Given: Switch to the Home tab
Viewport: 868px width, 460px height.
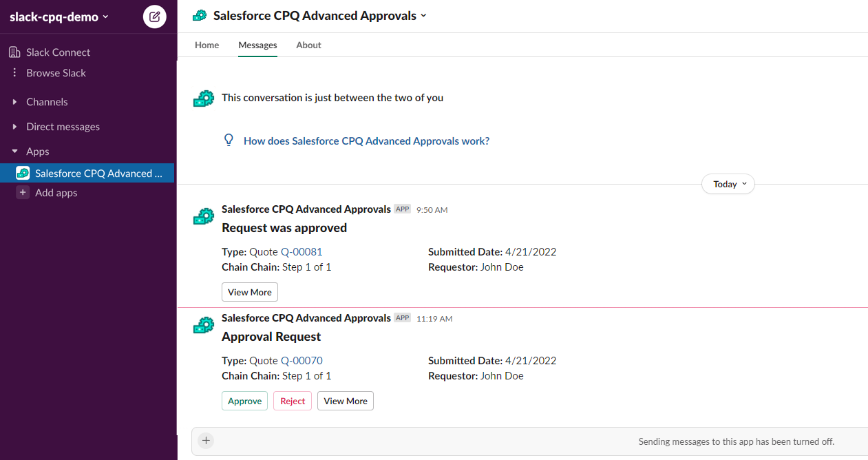Looking at the screenshot, I should tap(207, 45).
